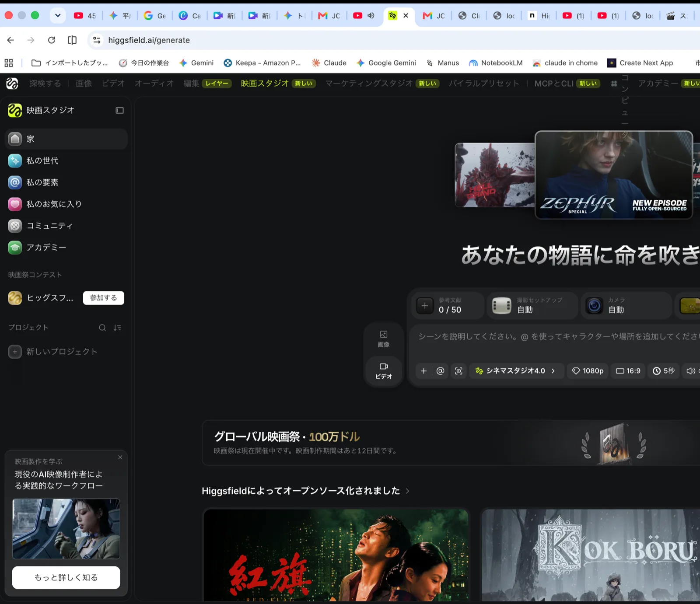Click the project sort icon
Screen dimensions: 700x604
click(117, 328)
